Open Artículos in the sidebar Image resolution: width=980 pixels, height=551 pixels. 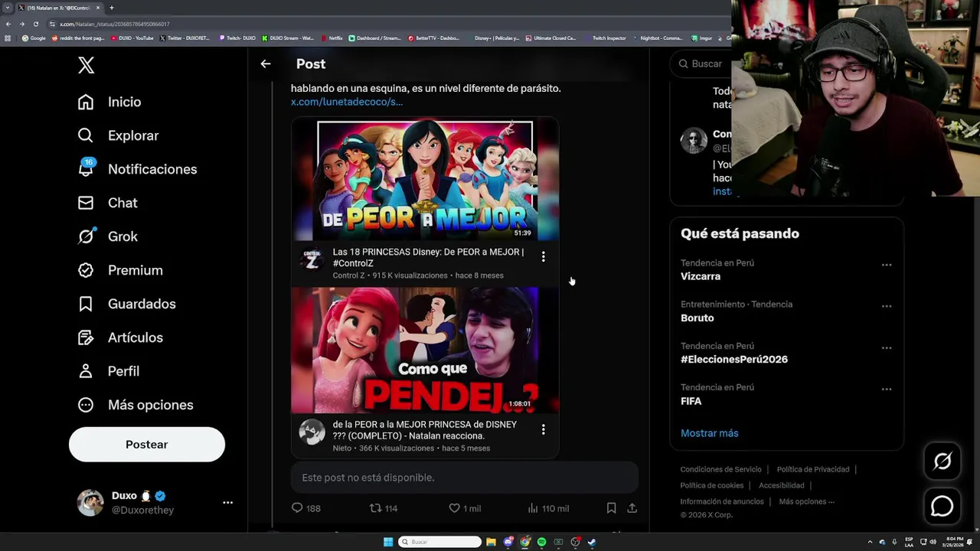coord(120,337)
